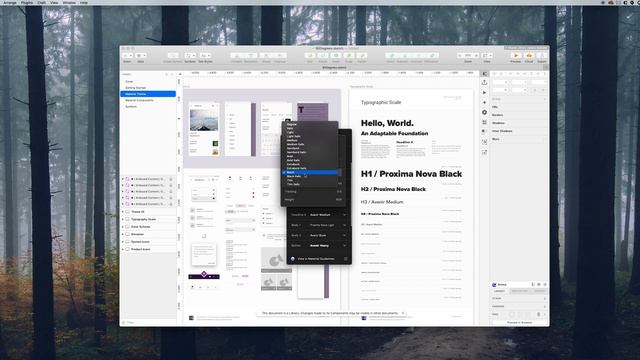The image size is (640, 360).
Task: Open the Window menu in menu bar
Action: click(x=69, y=2)
